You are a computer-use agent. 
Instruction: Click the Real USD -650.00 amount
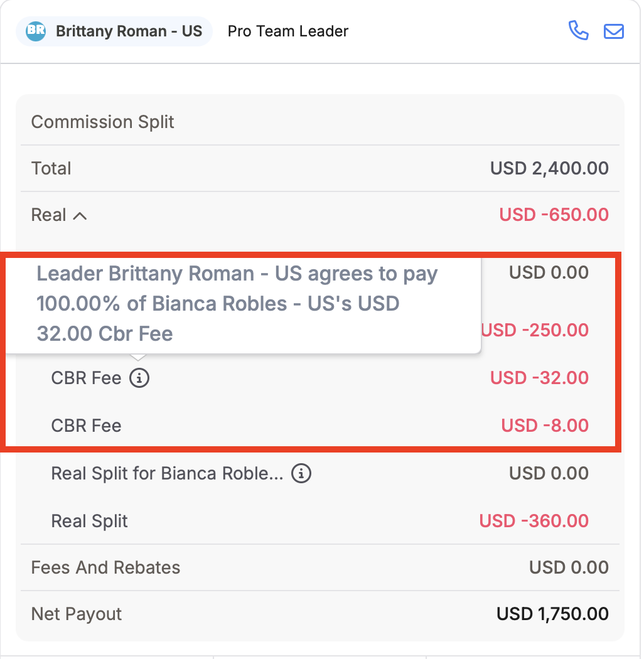point(554,215)
